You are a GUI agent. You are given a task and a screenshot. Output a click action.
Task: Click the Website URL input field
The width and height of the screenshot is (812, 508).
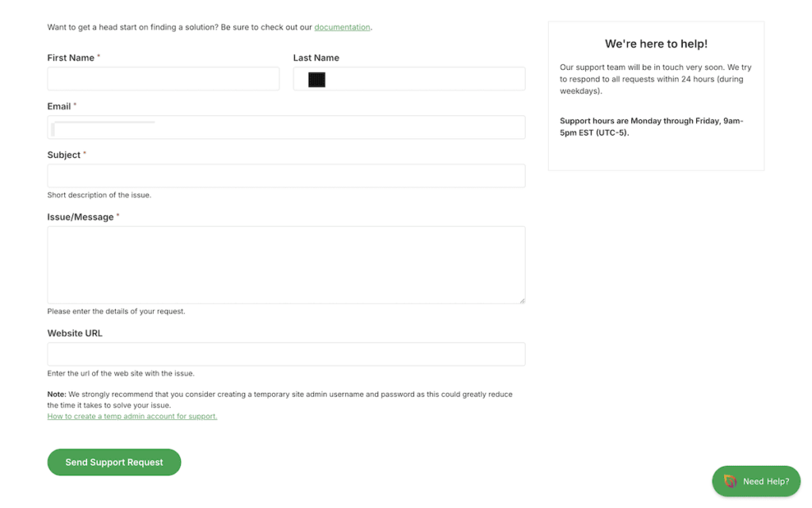pyautogui.click(x=286, y=354)
